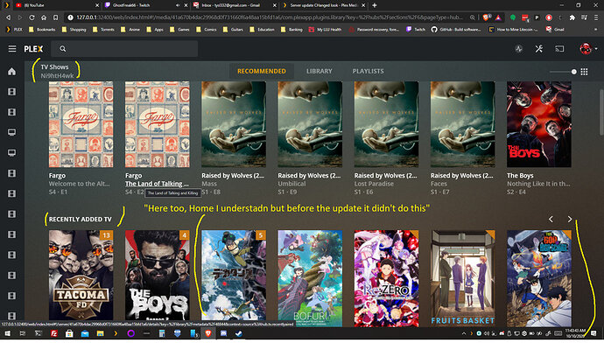Go to Plex Home in sidebar
Image resolution: width=604 pixels, height=364 pixels.
tap(12, 72)
